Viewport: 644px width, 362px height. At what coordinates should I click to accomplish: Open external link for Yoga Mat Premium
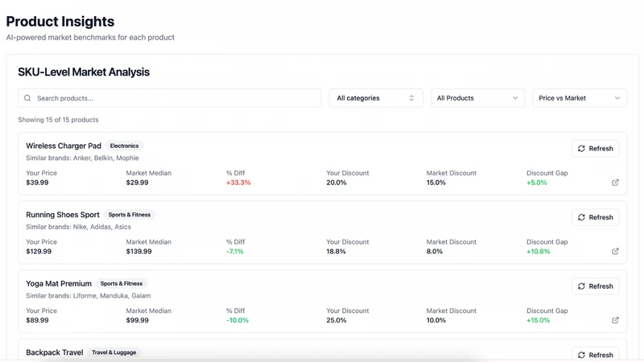[x=615, y=320]
